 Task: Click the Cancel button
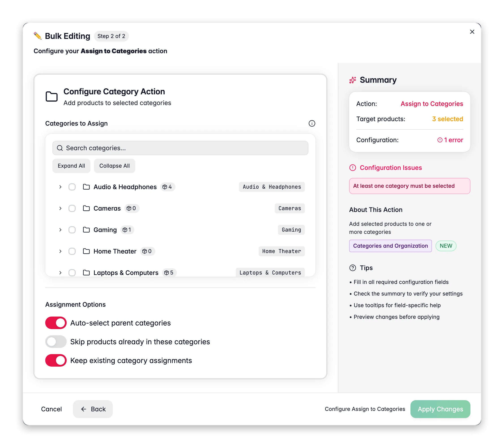[51, 409]
